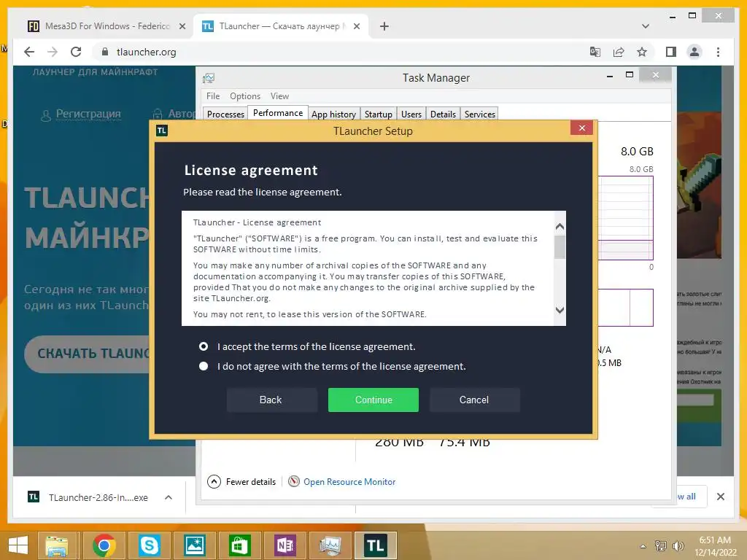
Task: Open the Processes tab in Task Manager
Action: [x=225, y=114]
